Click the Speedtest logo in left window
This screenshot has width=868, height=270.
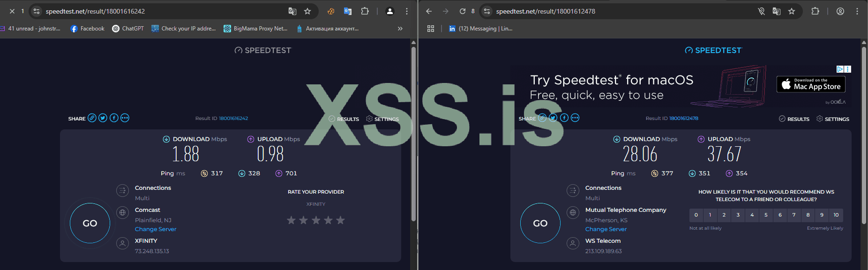(263, 50)
